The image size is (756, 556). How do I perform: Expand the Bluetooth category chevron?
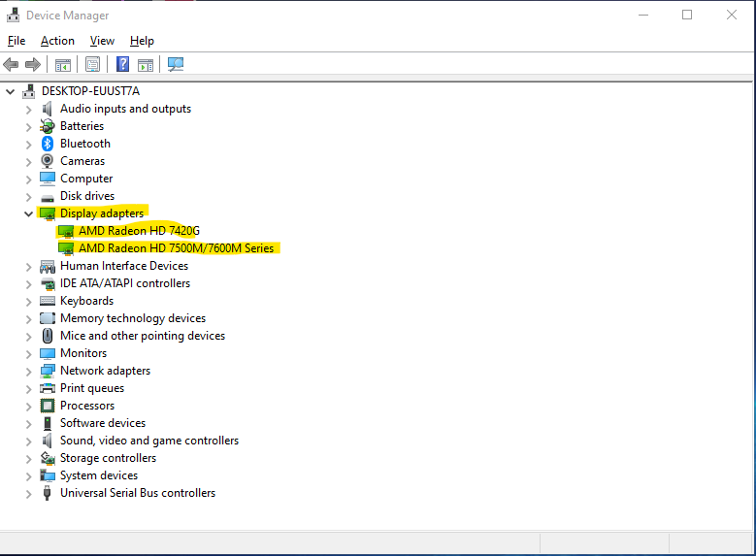[28, 145]
